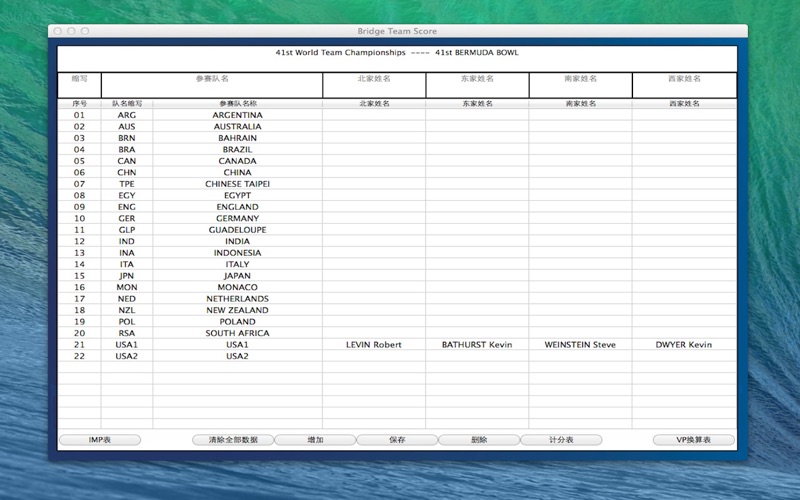Click the LEVIN Robert cell
The image size is (800, 500).
pos(374,345)
